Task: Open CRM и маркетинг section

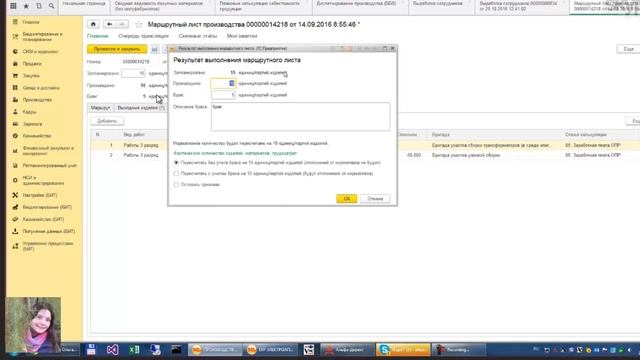Action: pos(40,52)
